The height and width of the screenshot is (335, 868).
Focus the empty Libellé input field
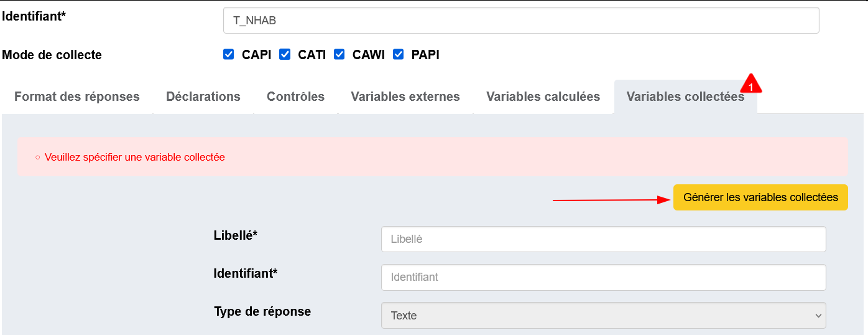[603, 239]
